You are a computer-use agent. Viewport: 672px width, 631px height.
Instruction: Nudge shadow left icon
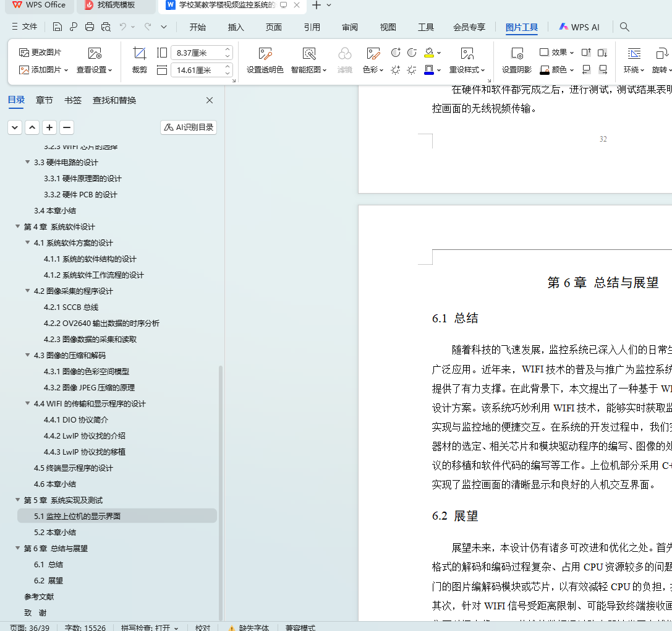586,69
